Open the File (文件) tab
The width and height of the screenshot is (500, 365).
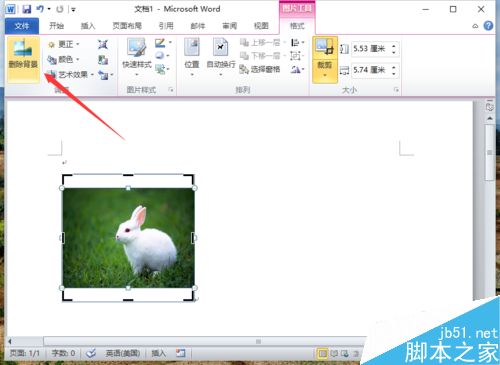click(x=22, y=26)
